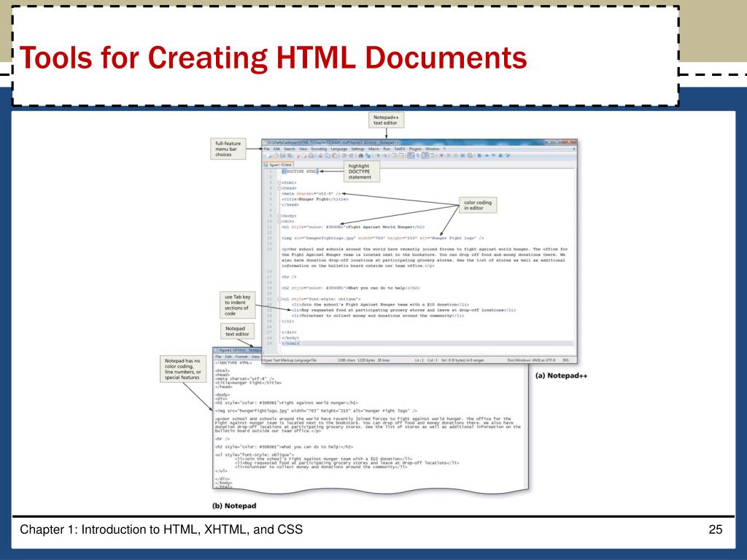
Task: Click the Open file toolbar icon
Action: [275, 155]
